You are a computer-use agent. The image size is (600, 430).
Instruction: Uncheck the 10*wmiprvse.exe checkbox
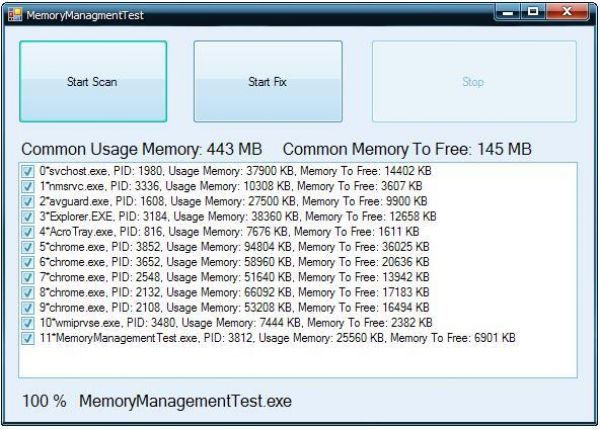pyautogui.click(x=27, y=323)
